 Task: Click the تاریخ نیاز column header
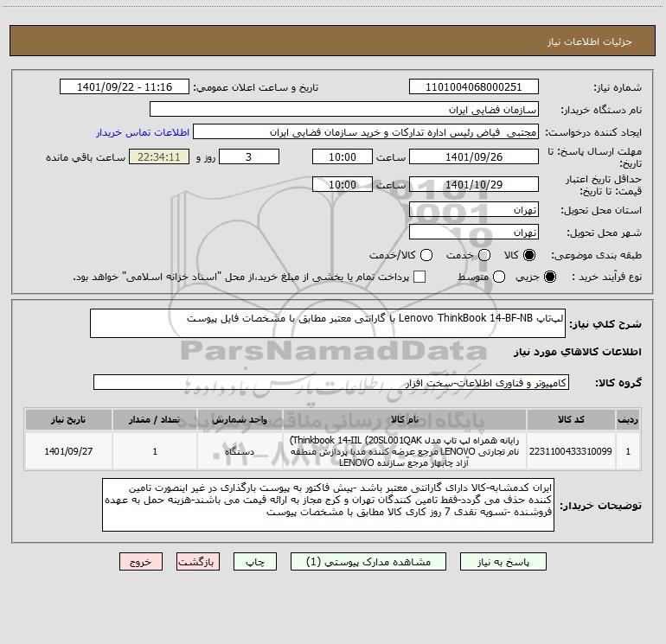(68, 419)
